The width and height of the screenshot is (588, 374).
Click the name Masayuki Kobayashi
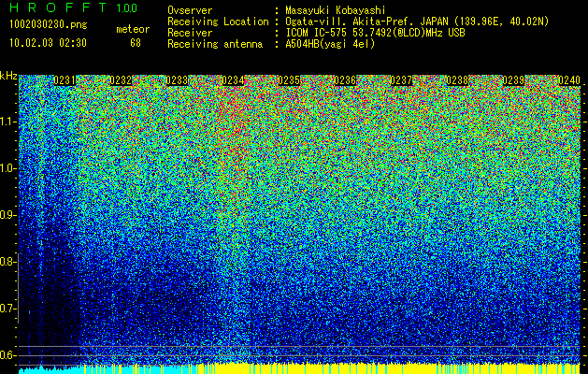[x=336, y=10]
